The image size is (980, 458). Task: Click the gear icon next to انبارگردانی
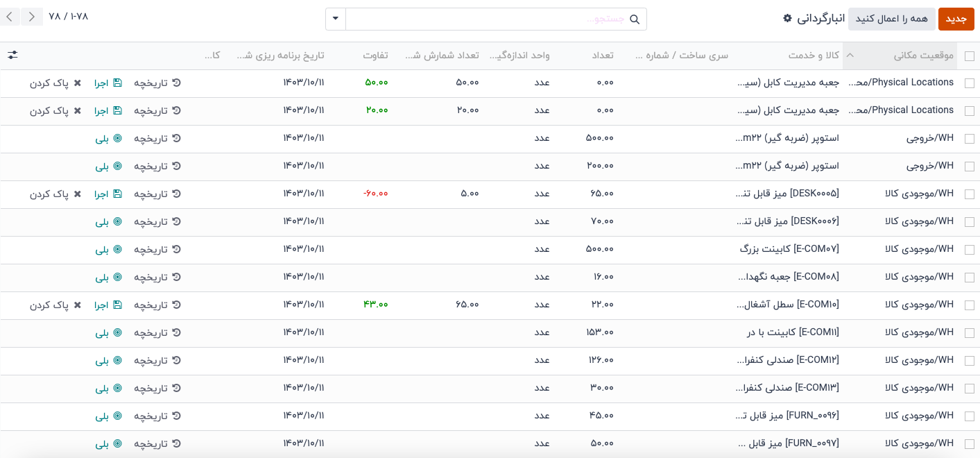[x=787, y=19]
